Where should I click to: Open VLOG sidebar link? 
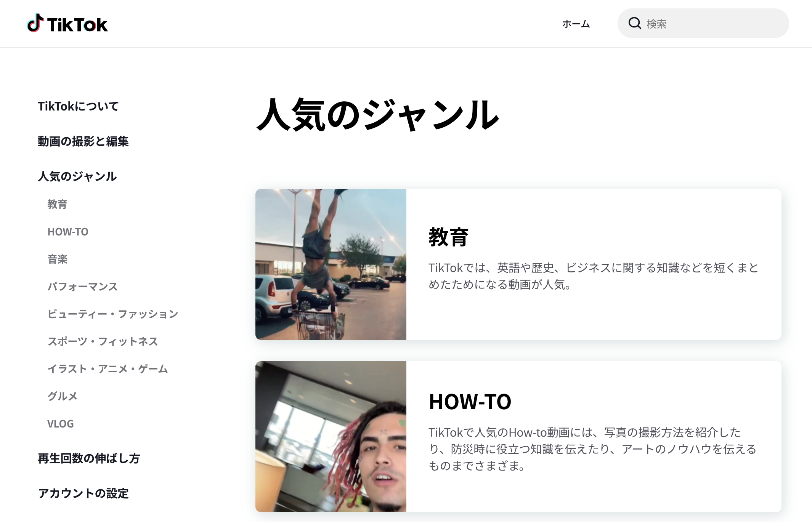pos(60,424)
